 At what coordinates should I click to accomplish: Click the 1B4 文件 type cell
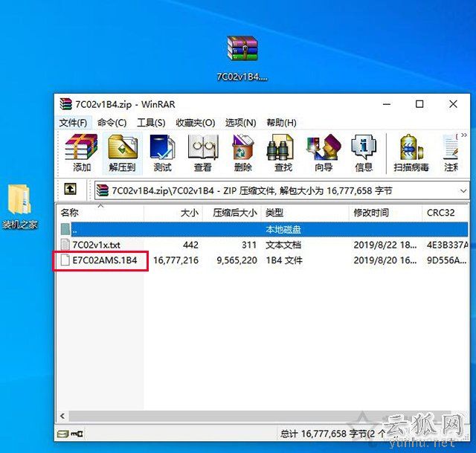pos(284,260)
